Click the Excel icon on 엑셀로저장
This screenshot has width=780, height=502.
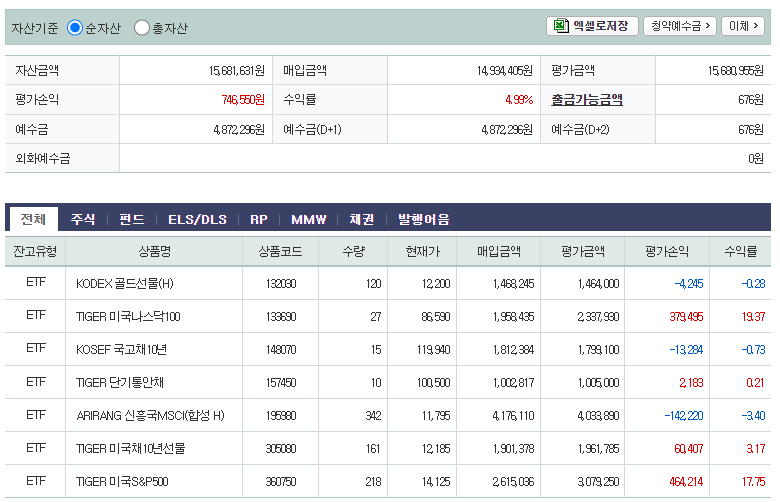[561, 26]
